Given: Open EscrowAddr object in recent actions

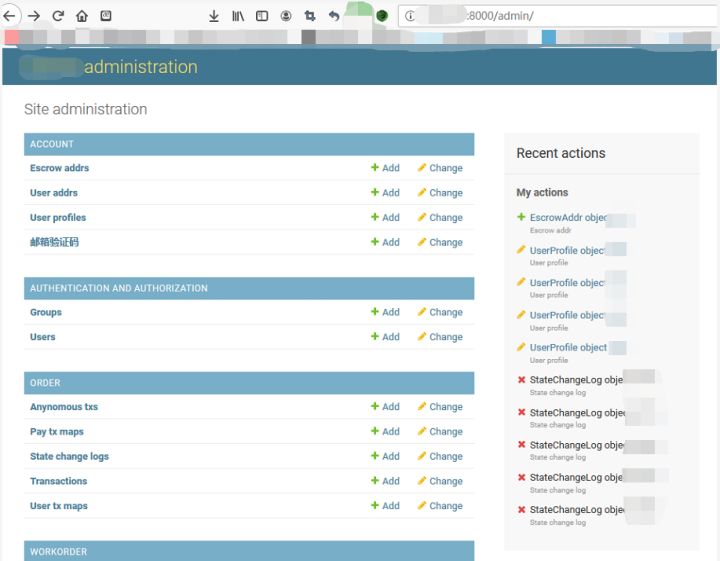Looking at the screenshot, I should pos(568,218).
